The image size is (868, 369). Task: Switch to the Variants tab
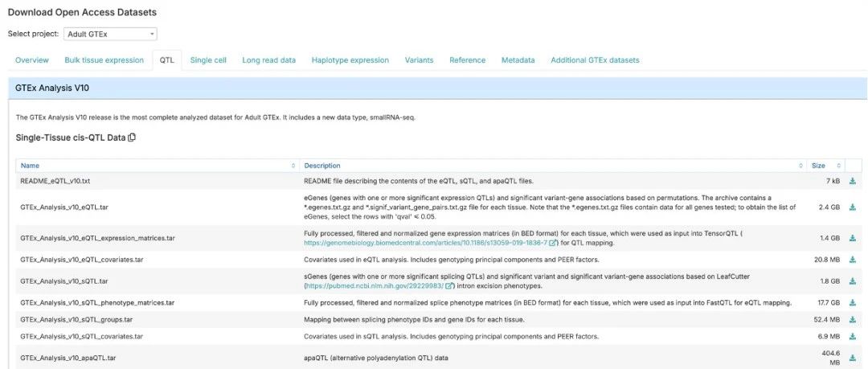coord(419,59)
